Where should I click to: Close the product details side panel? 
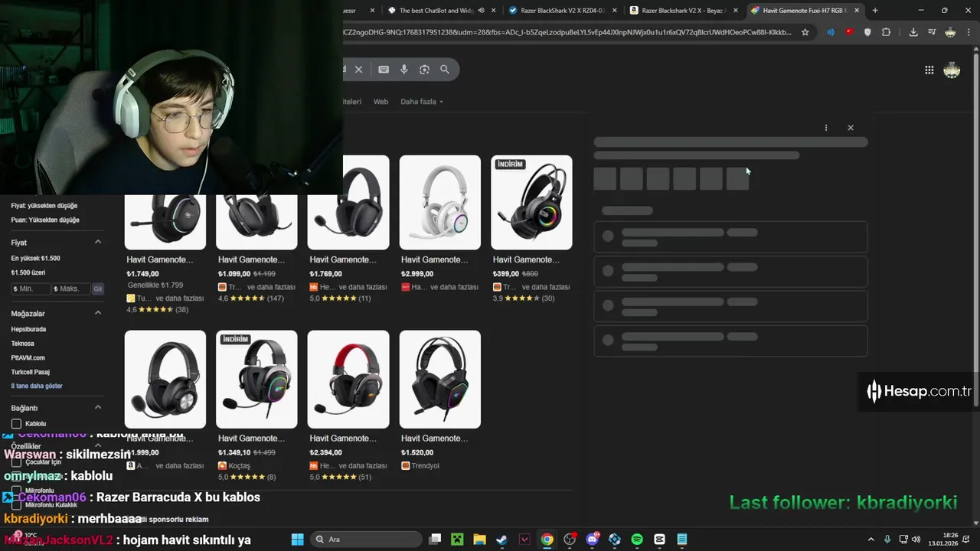coord(850,128)
